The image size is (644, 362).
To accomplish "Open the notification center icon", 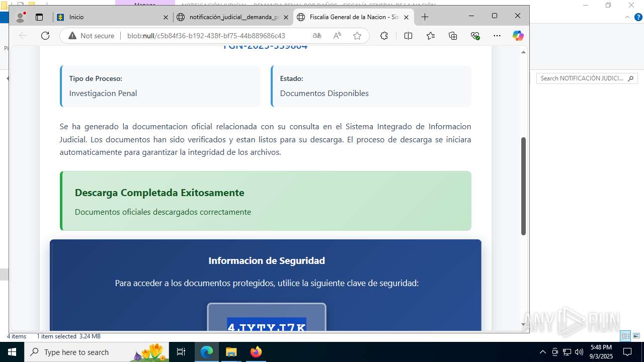I will 627,352.
